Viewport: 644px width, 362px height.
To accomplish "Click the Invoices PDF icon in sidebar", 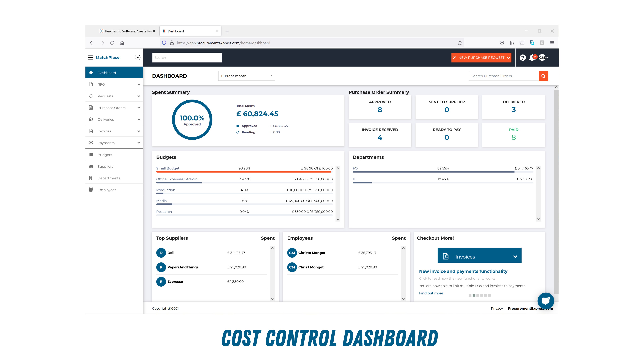I will pos(91,131).
